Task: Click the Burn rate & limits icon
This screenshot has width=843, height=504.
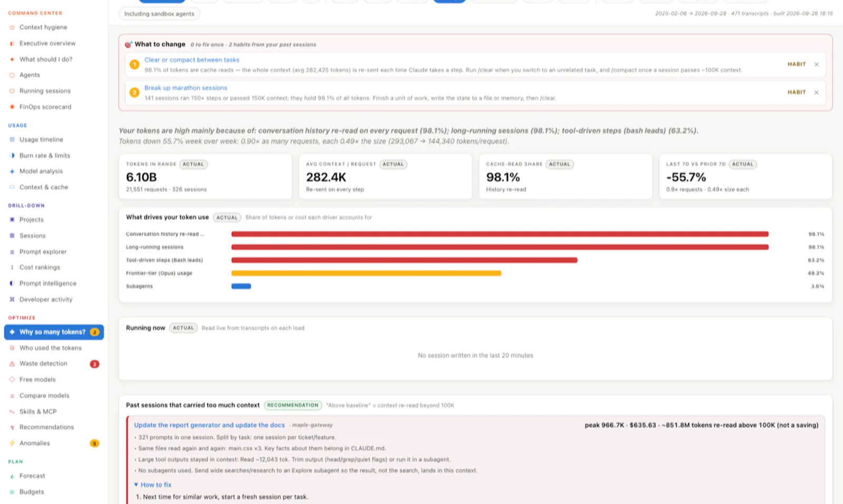Action: pos(12,155)
